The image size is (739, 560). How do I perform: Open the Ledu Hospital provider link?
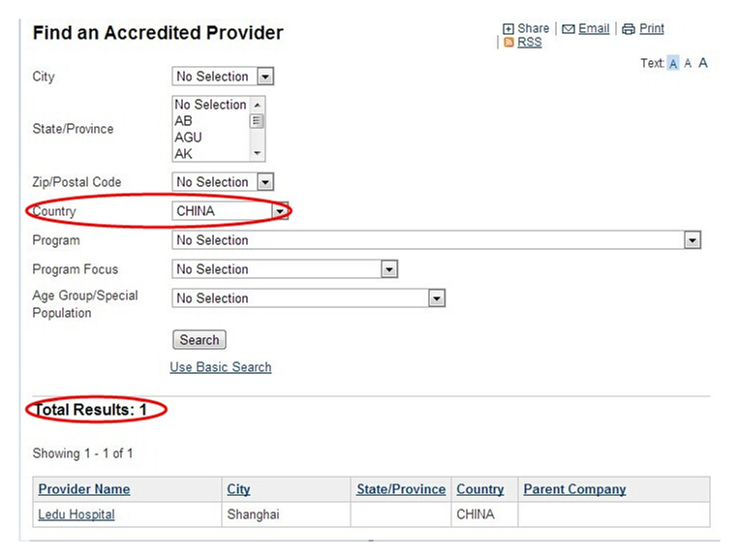pyautogui.click(x=77, y=514)
